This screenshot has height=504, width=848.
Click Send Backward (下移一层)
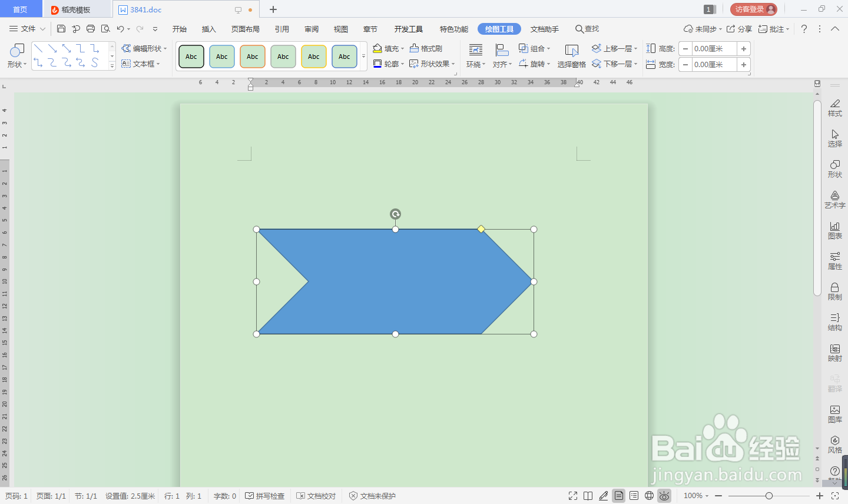615,64
